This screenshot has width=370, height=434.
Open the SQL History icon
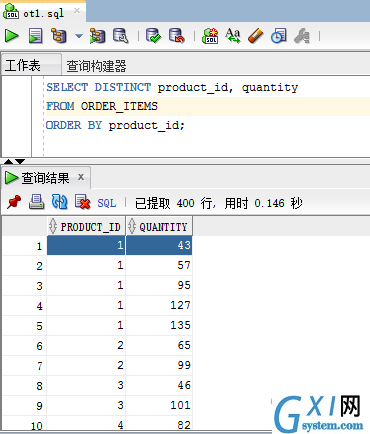279,36
